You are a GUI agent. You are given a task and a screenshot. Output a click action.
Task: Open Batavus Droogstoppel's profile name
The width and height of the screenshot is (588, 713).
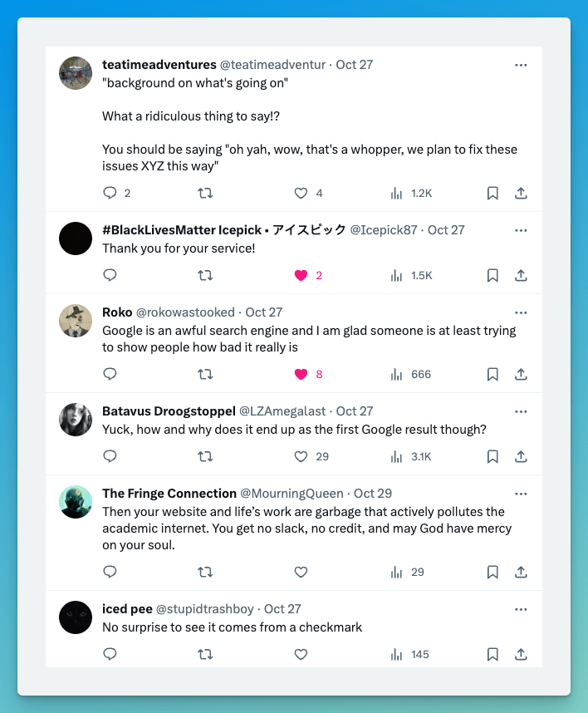coord(169,411)
